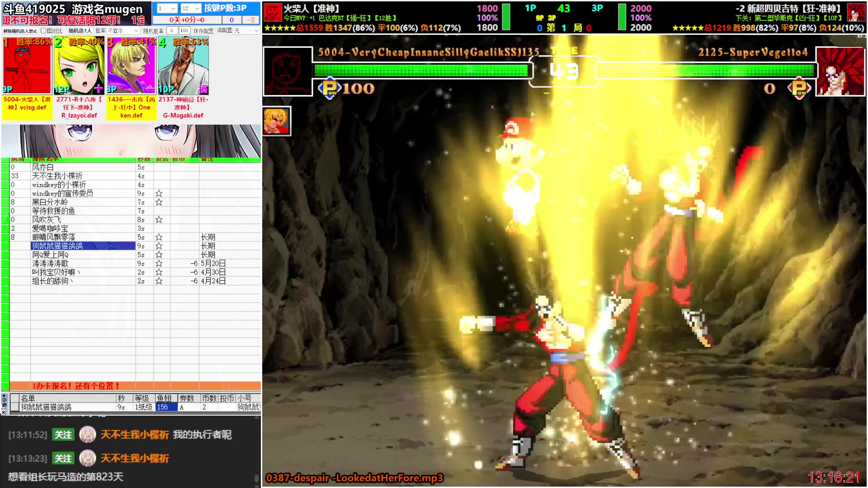Click the orange 1办卡报名 notice row
This screenshot has width=868, height=488.
tap(135, 386)
